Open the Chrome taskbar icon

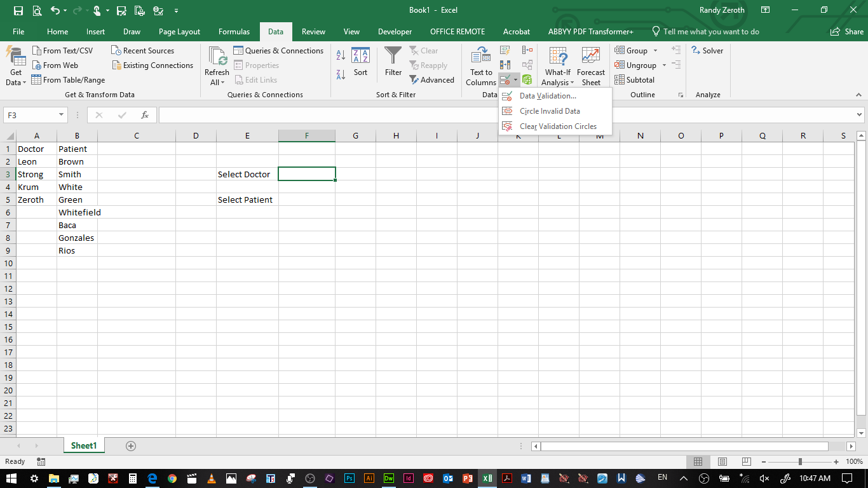[172, 478]
